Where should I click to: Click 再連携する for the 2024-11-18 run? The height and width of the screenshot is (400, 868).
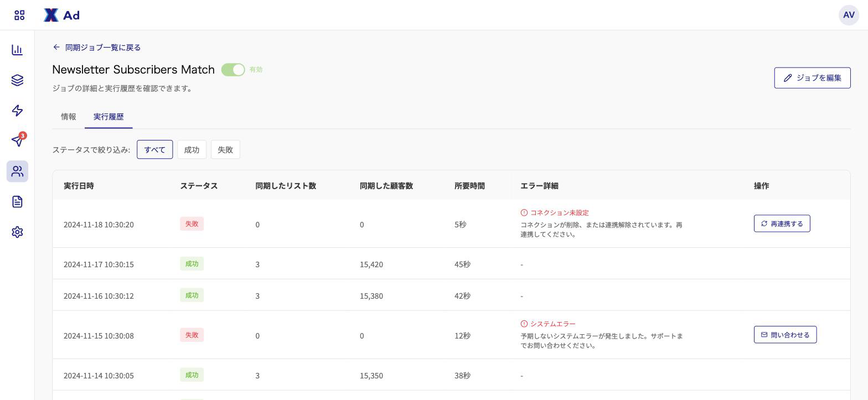point(782,224)
